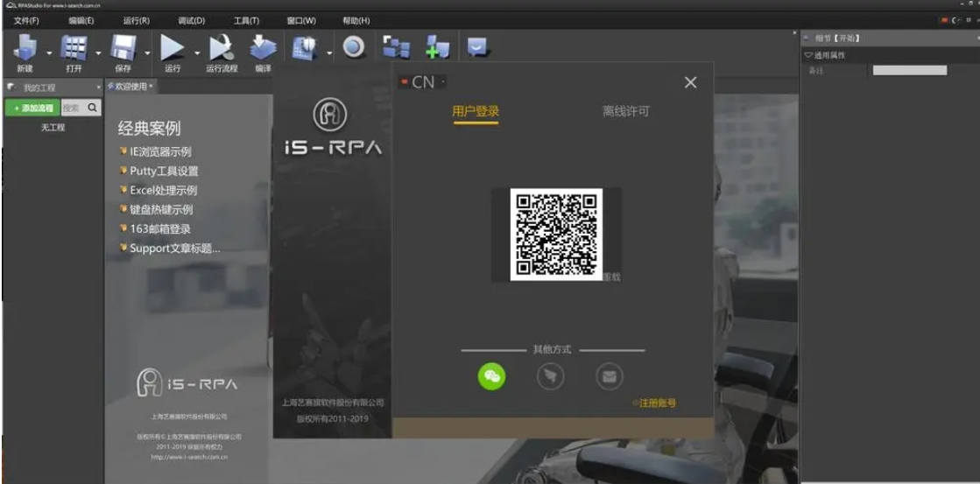
Task: Click the 备注 input field
Action: [x=909, y=71]
